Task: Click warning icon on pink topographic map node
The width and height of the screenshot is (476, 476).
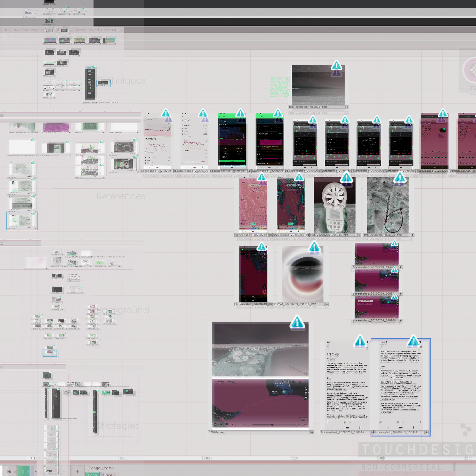Action: pos(261,177)
